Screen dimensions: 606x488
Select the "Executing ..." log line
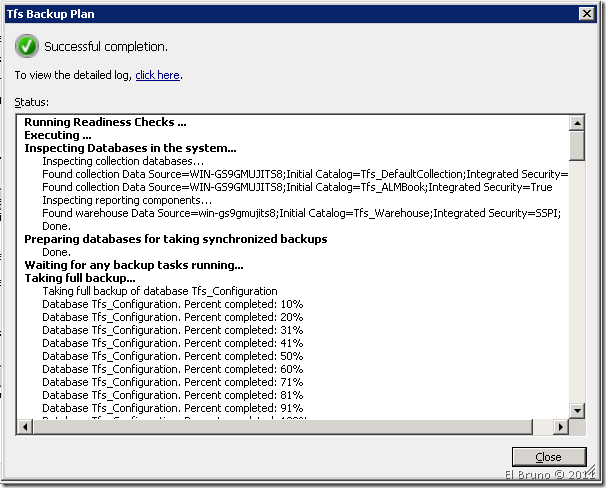(x=58, y=135)
